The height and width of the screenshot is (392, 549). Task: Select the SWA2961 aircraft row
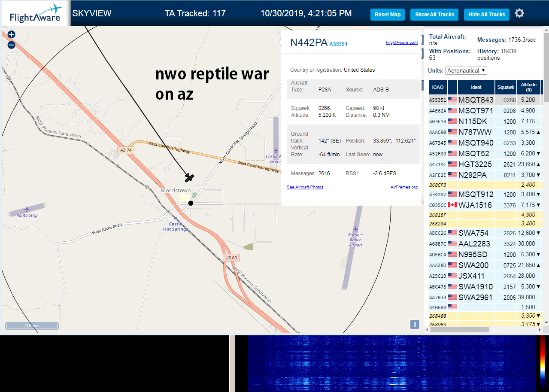pos(485,298)
